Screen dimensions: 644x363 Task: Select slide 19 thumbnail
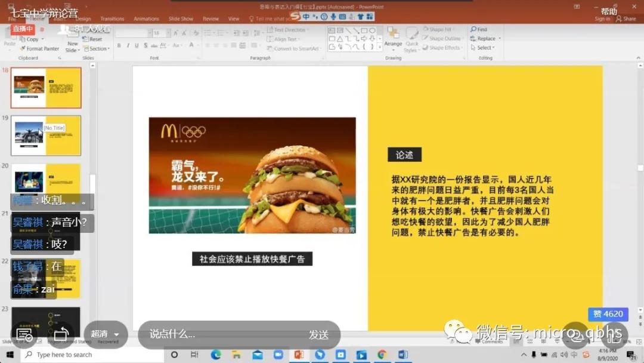(x=46, y=136)
